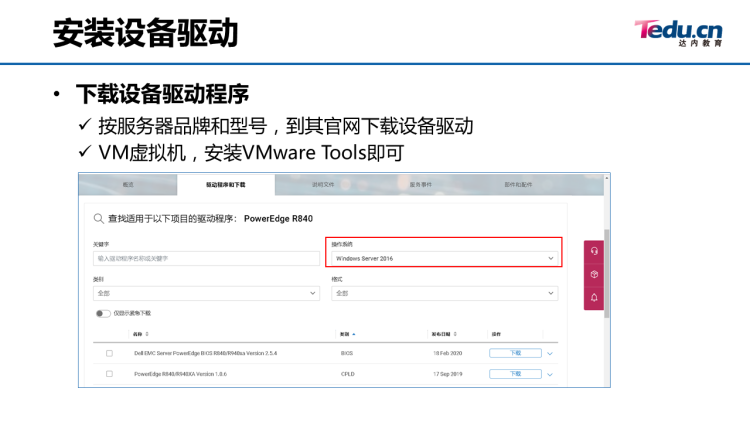The width and height of the screenshot is (750, 422).
Task: Expand details of the BIOS row via its chevron
Action: [x=550, y=354]
